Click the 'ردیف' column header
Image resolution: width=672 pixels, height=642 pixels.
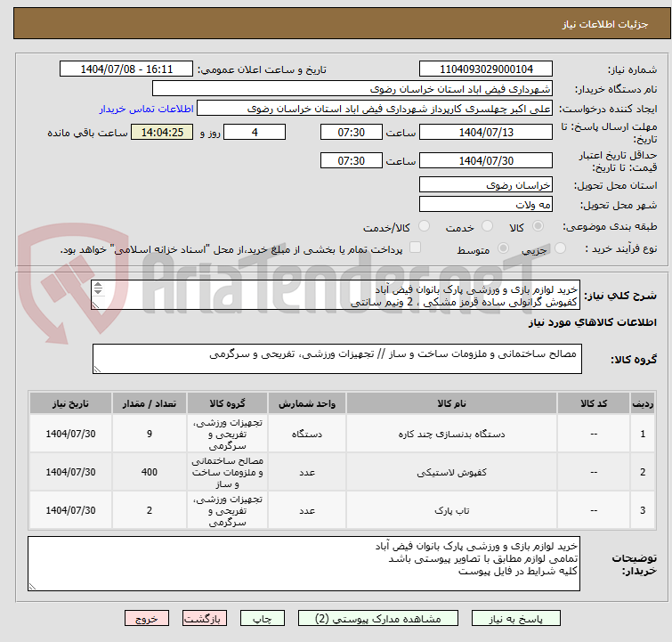pyautogui.click(x=643, y=403)
